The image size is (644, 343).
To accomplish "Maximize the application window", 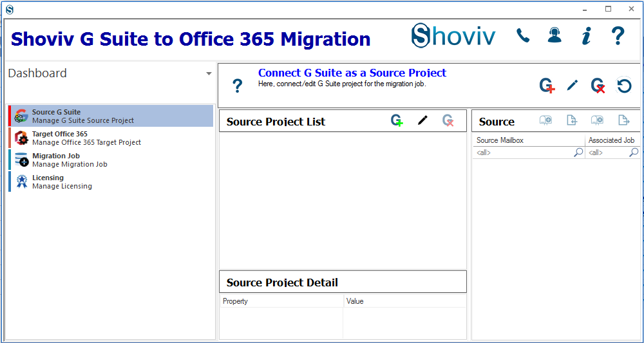I will pos(609,9).
